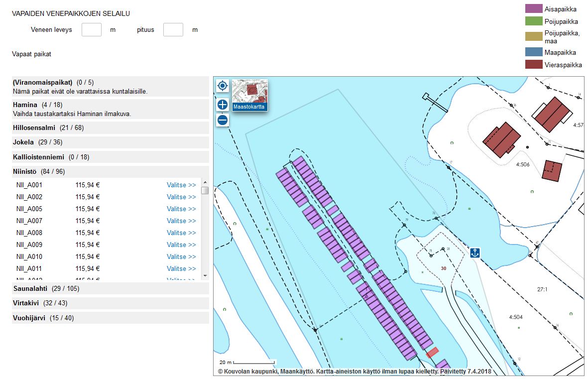Zoom in with the map plus button
Viewport: 588px width, 379px height.
[223, 105]
